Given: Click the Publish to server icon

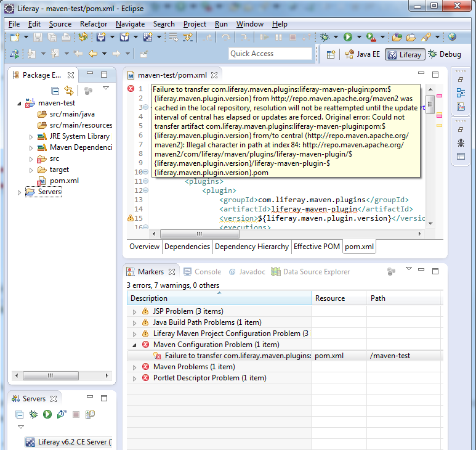Looking at the screenshot, I should 90,414.
